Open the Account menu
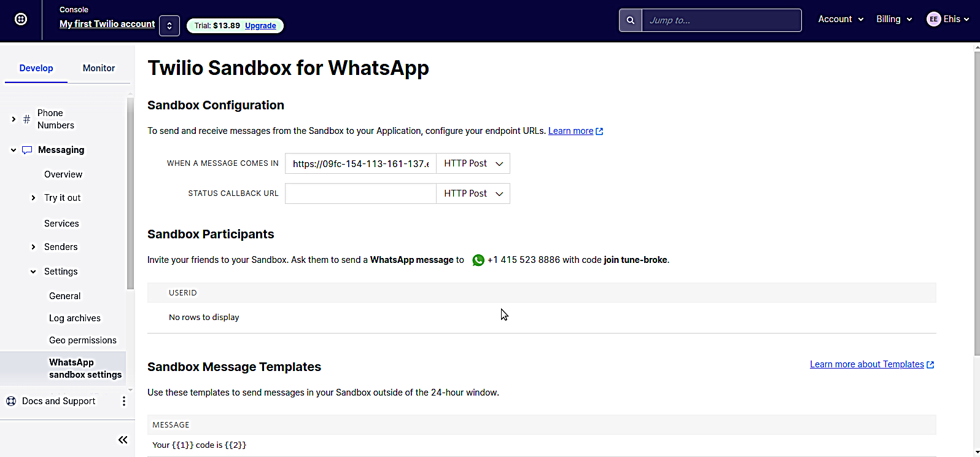 [841, 19]
